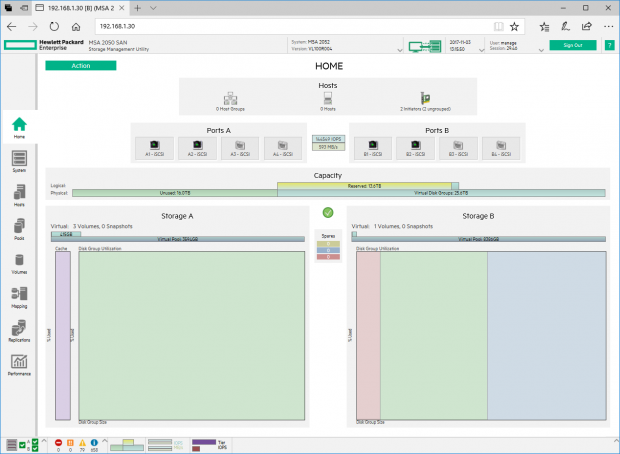Click the Sign Out button

572,45
